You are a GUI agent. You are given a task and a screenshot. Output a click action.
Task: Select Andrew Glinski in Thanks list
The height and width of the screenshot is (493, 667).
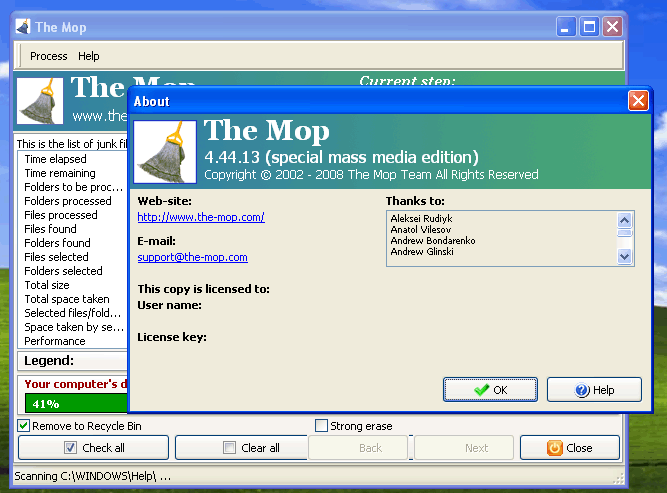click(422, 251)
